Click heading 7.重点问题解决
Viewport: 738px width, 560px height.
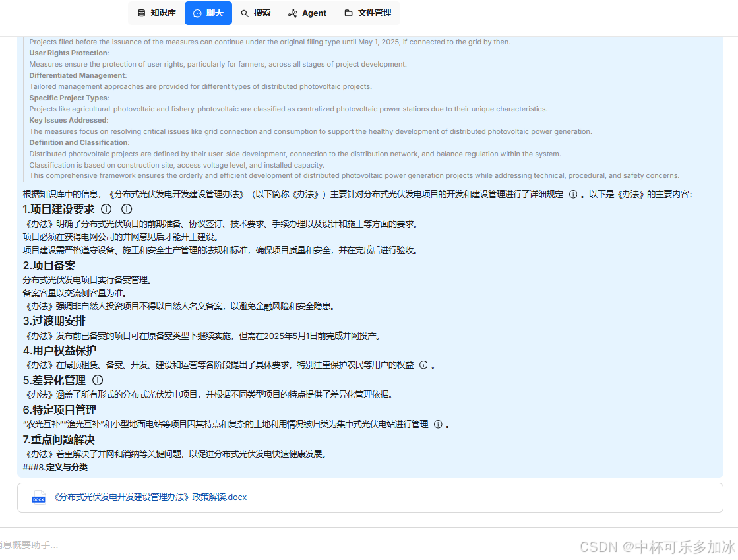[x=59, y=440]
